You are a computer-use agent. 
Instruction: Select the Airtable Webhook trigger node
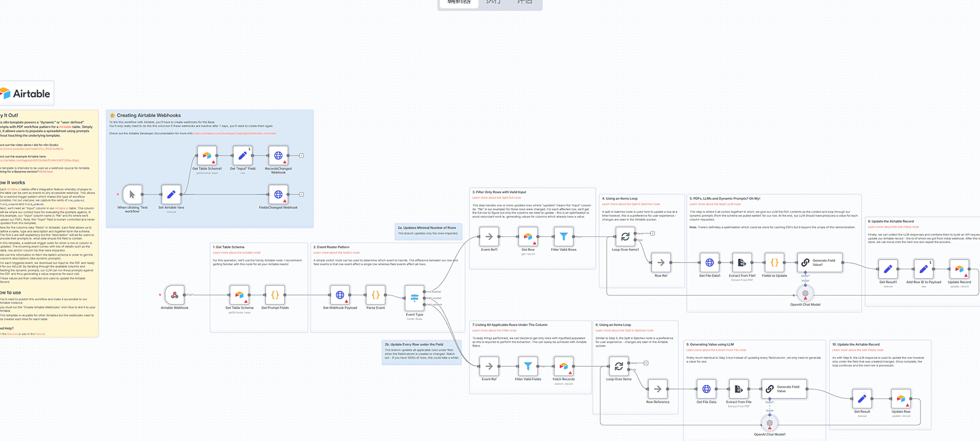174,295
